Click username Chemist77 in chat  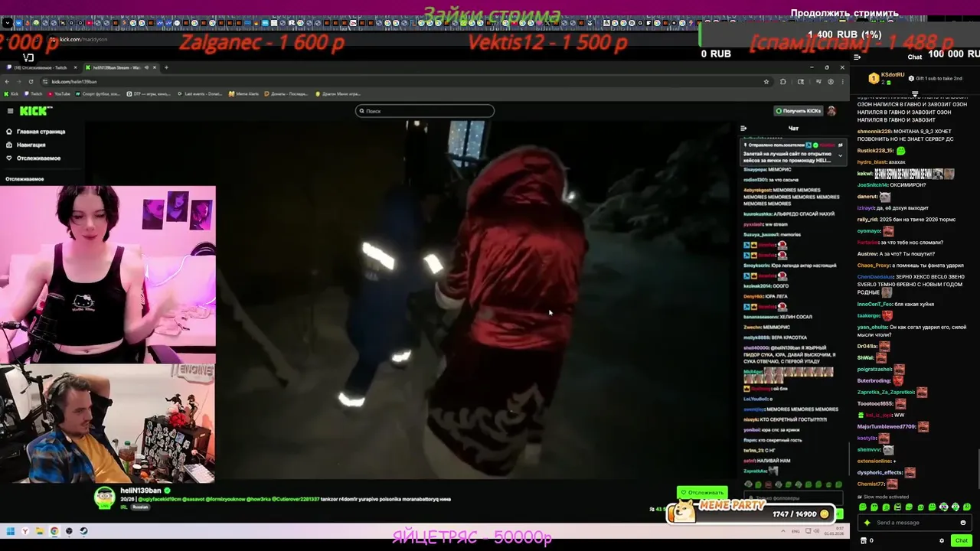tap(871, 484)
